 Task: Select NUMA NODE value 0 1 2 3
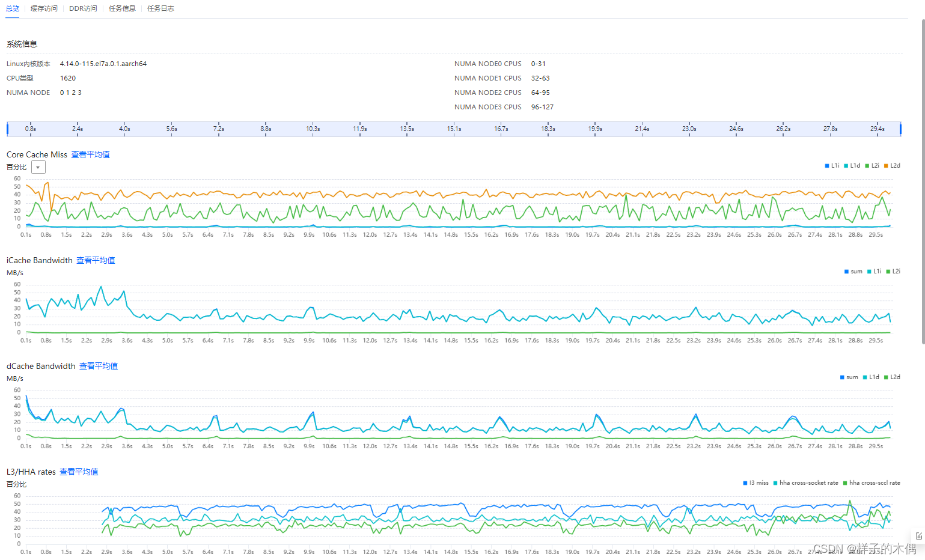point(71,93)
